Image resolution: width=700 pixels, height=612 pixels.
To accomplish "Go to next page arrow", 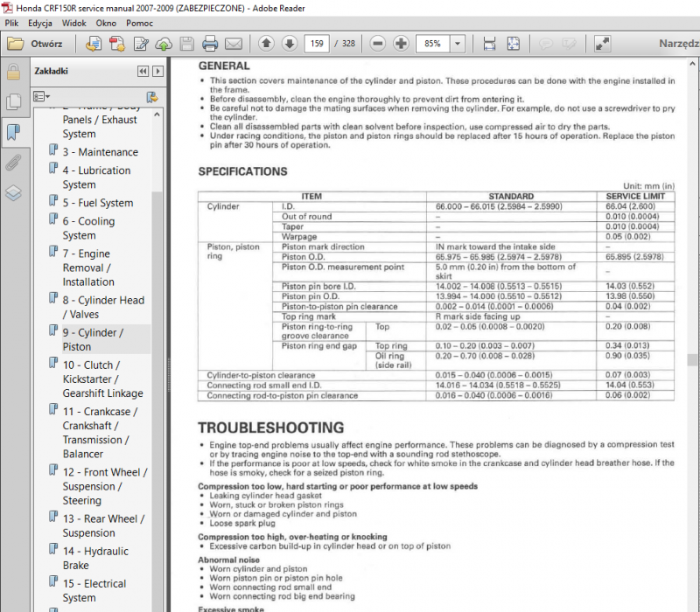I will click(x=290, y=44).
